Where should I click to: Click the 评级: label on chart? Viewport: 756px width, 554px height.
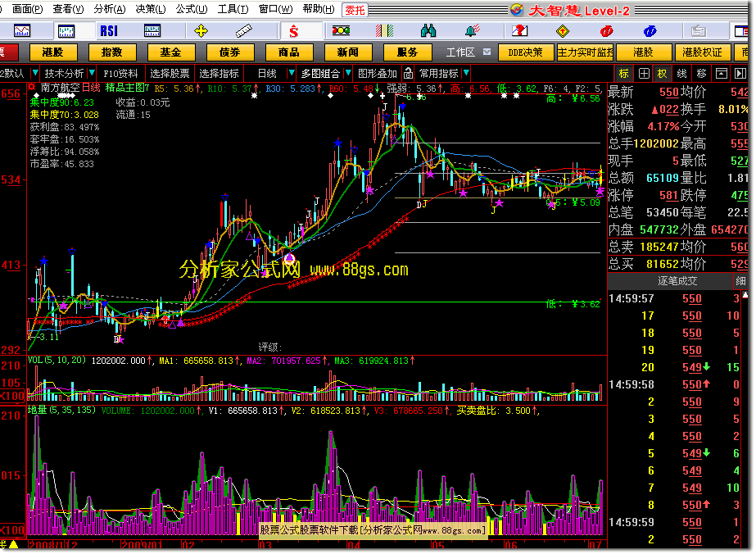(270, 347)
